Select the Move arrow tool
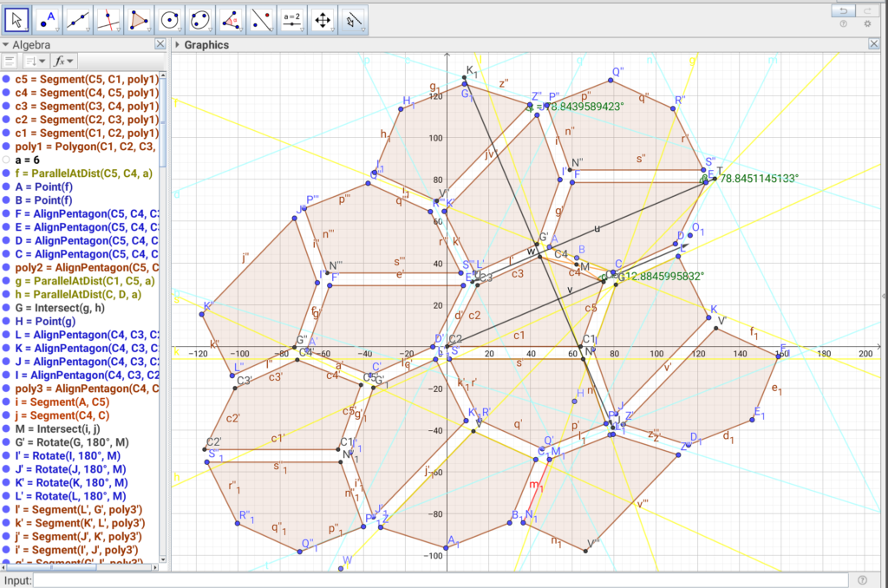This screenshot has height=588, width=888. pos(17,18)
